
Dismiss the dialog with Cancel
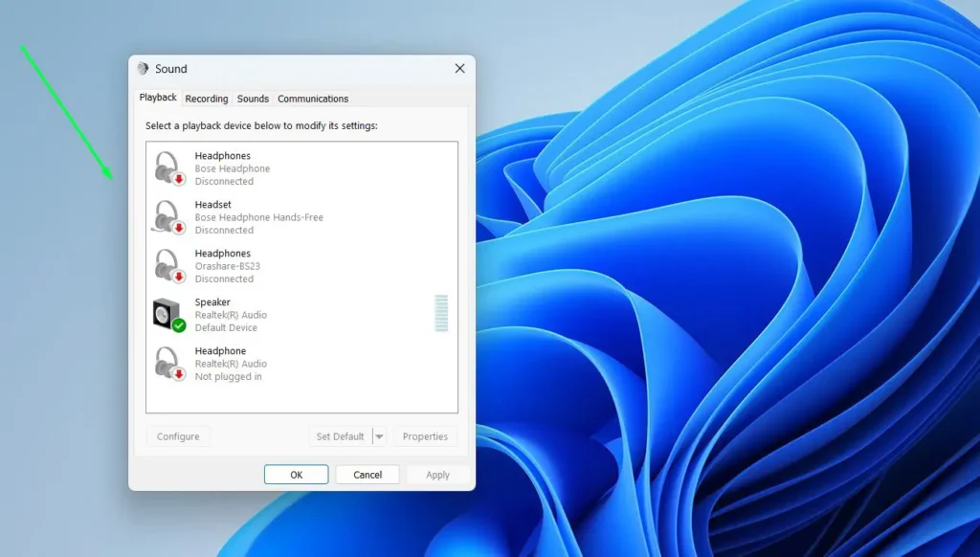pyautogui.click(x=367, y=474)
